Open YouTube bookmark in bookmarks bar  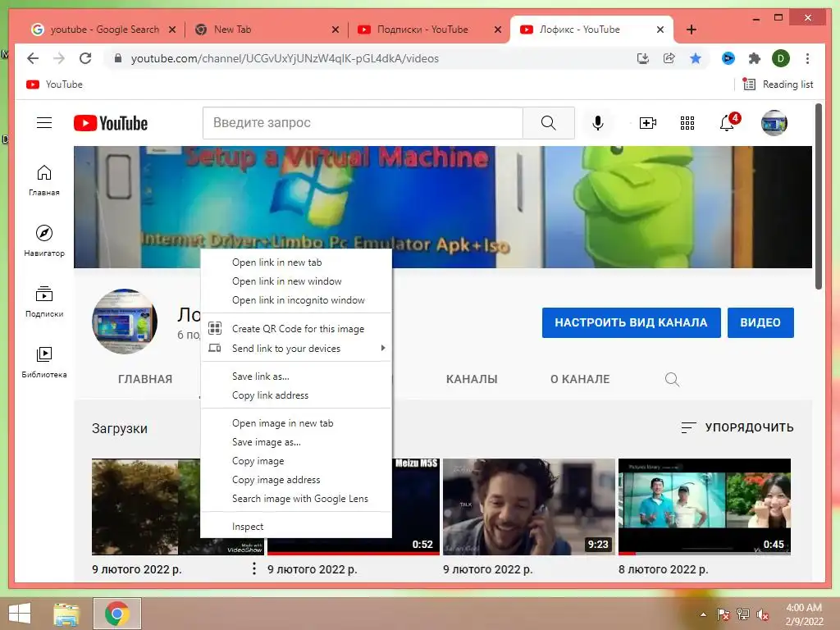click(55, 84)
